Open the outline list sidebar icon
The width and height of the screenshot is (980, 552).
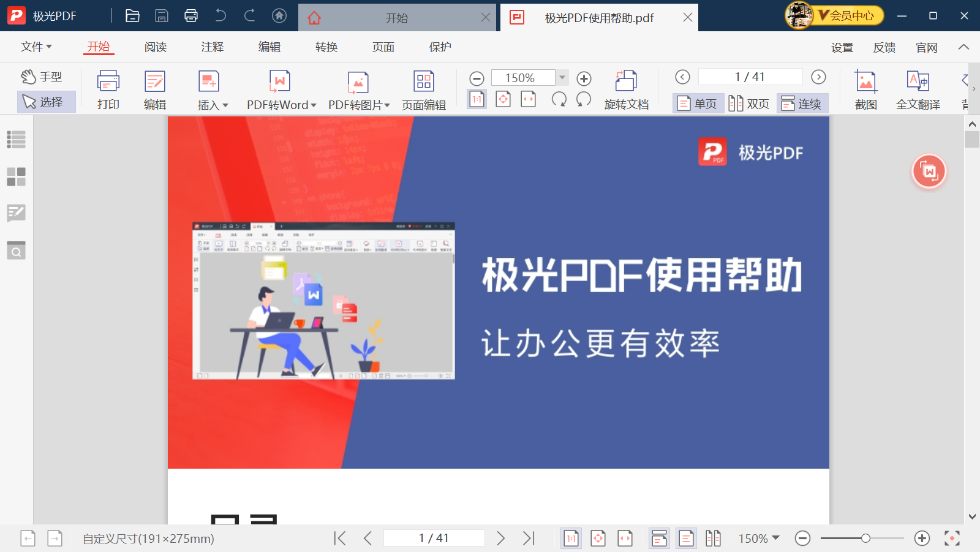(x=16, y=140)
